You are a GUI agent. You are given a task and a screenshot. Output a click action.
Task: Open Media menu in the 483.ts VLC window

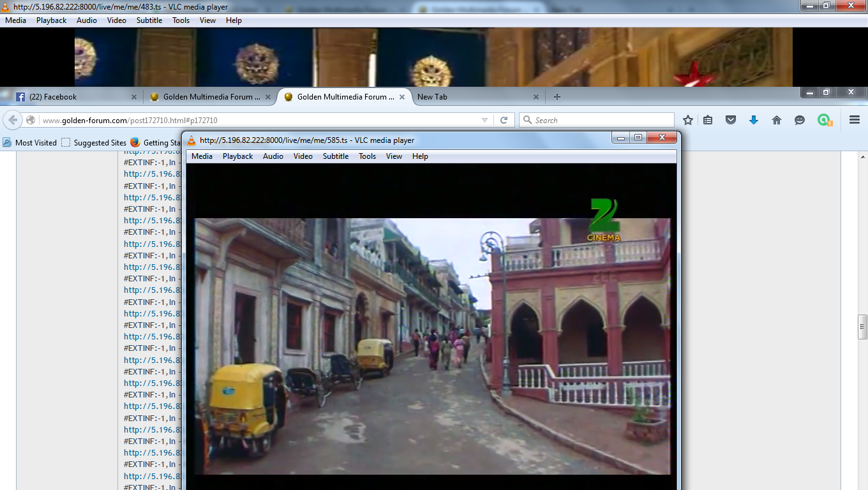[x=16, y=20]
